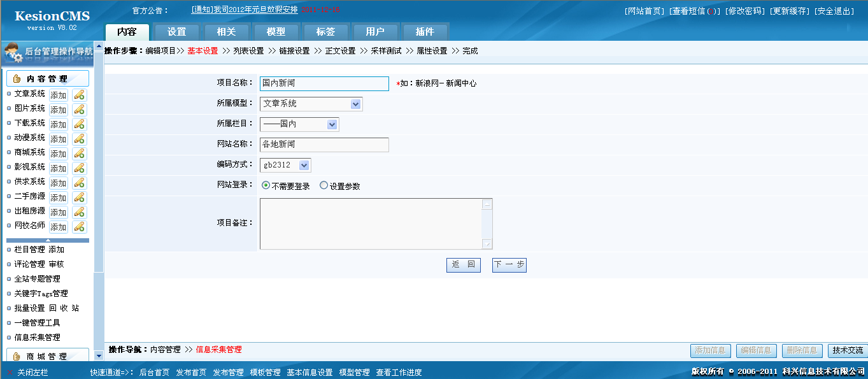Open 栏目管理 in sidebar

tap(29, 250)
